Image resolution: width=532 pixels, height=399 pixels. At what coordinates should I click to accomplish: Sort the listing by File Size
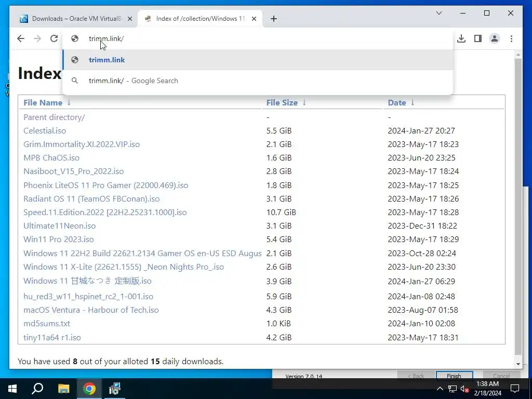pyautogui.click(x=282, y=103)
